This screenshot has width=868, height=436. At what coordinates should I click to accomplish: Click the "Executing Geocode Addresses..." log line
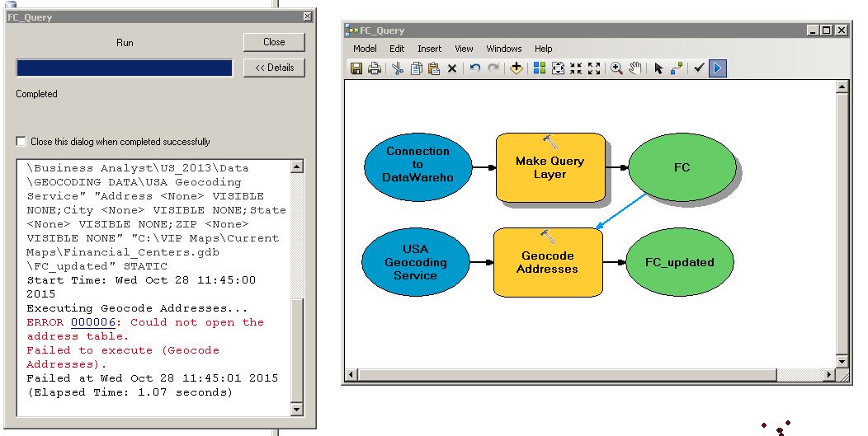point(137,308)
